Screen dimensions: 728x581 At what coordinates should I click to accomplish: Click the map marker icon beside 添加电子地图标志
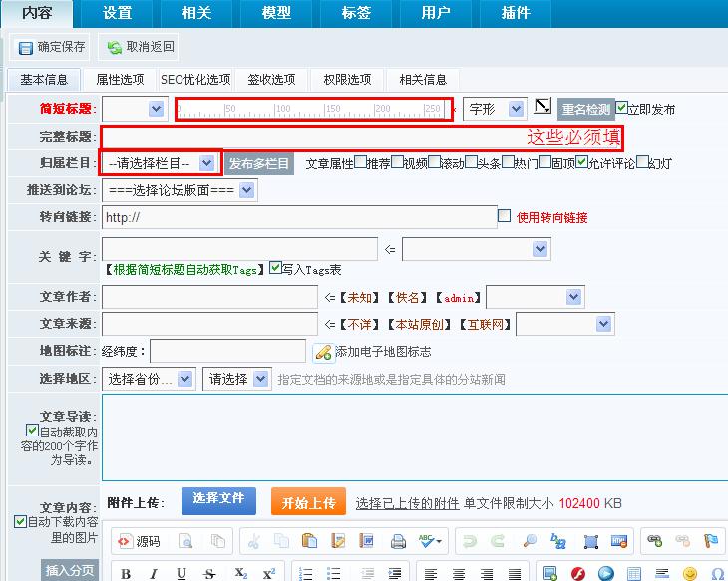click(323, 352)
